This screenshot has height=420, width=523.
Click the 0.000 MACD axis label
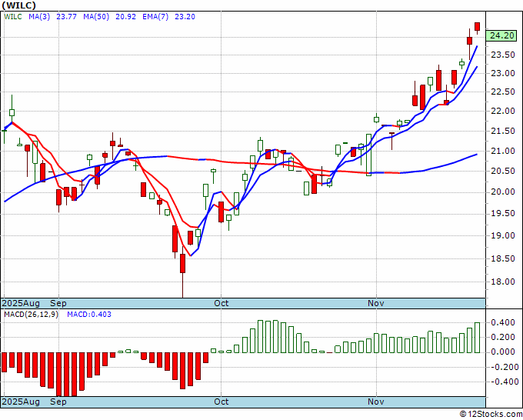click(503, 352)
